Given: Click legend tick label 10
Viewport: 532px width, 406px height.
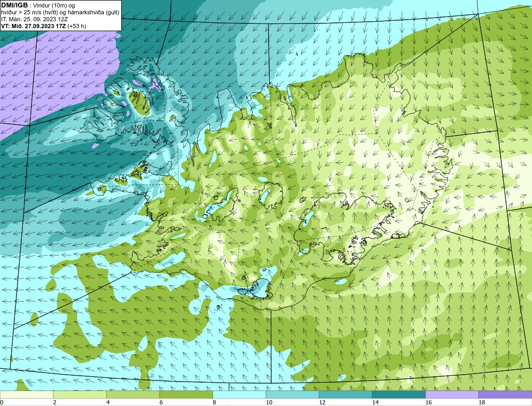Looking at the screenshot, I should [269, 402].
